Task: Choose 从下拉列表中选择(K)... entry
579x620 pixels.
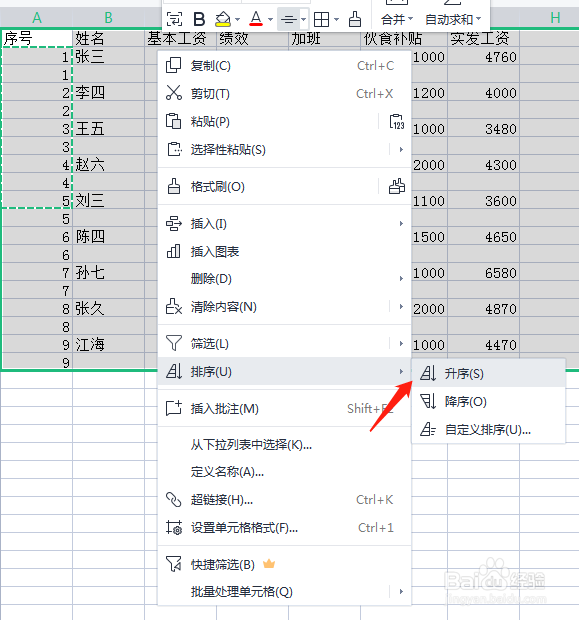Action: pyautogui.click(x=284, y=445)
